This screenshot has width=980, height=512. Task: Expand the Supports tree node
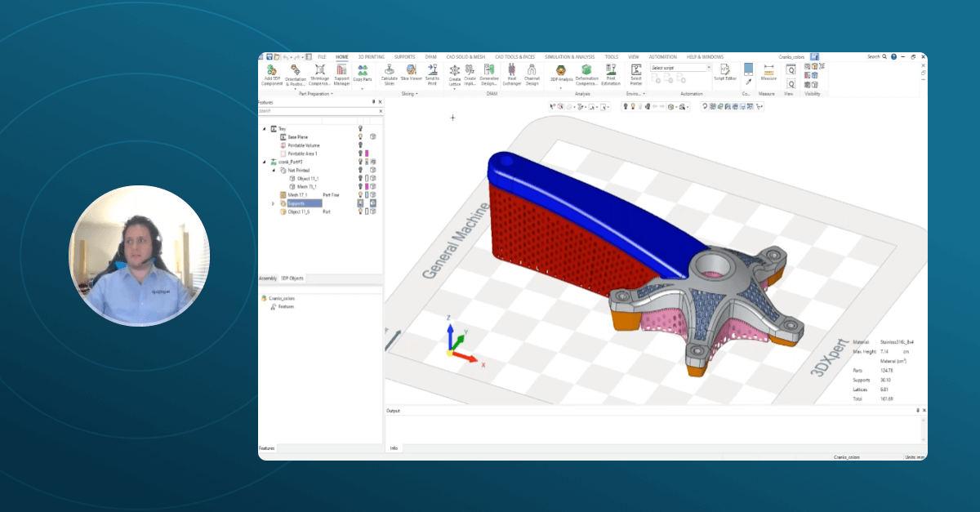point(274,203)
